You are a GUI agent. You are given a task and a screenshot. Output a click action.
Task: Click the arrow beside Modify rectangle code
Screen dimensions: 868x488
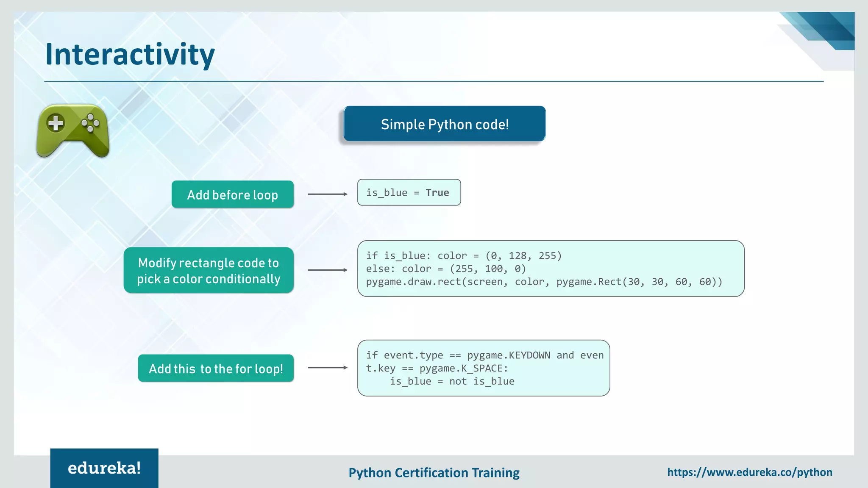coord(327,270)
